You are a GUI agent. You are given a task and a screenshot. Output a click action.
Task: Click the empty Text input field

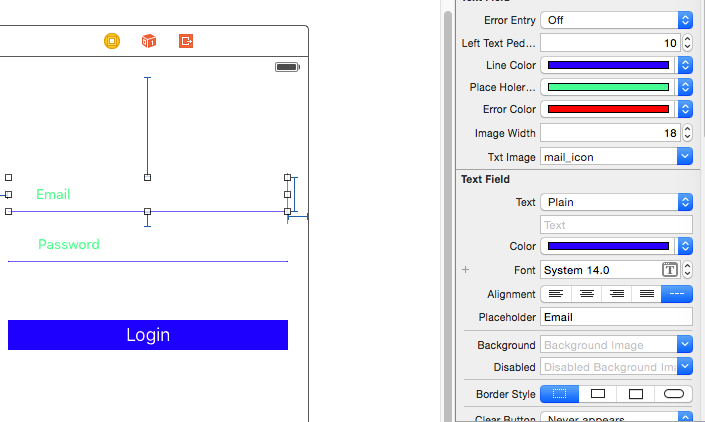[616, 225]
